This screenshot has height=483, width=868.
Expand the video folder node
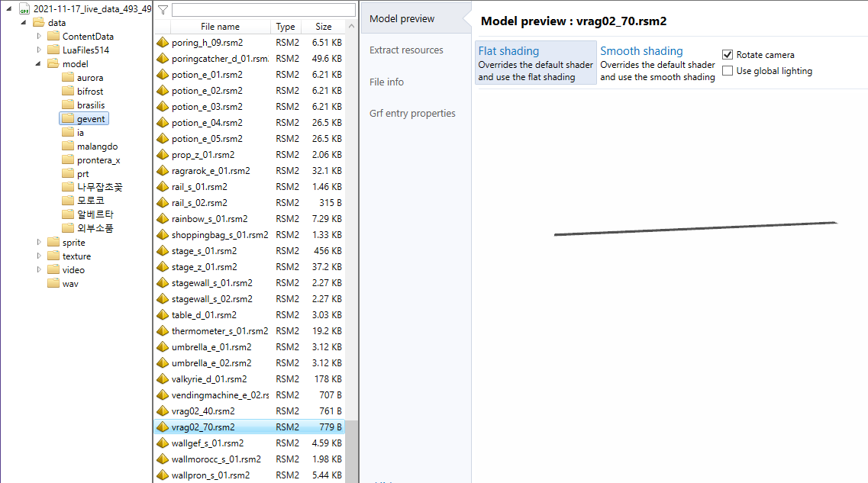pos(38,269)
